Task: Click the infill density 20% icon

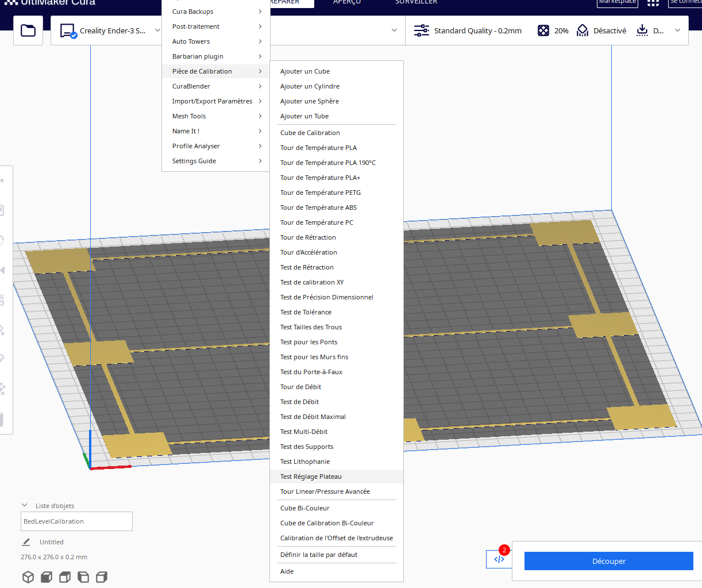Action: click(x=543, y=30)
